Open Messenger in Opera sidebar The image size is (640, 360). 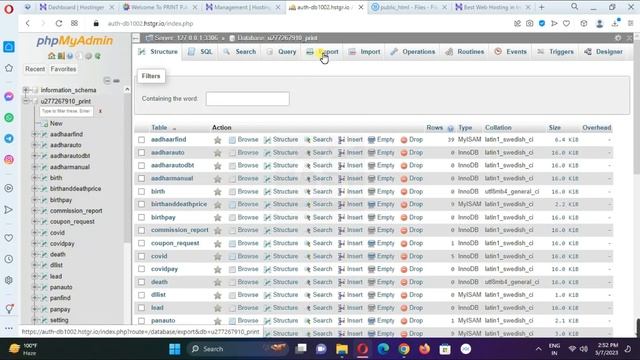tap(9, 96)
